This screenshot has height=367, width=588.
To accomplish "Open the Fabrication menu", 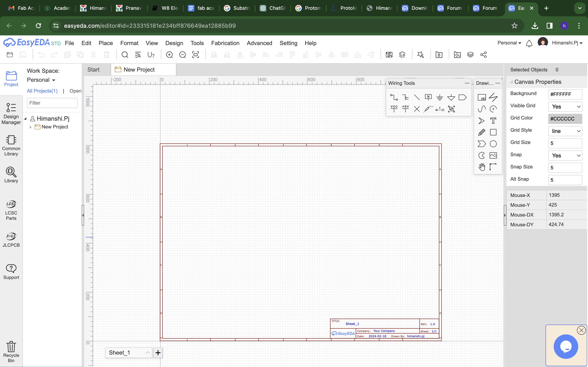I will pos(225,43).
